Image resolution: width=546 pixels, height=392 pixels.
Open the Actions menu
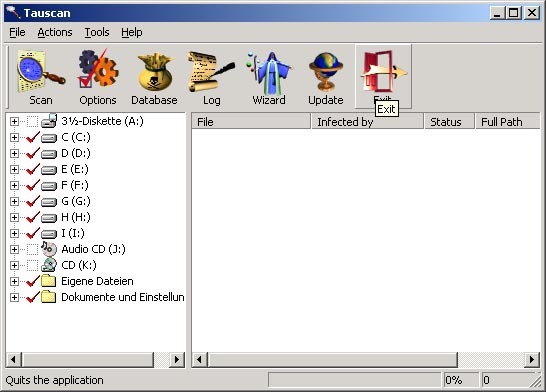(55, 32)
